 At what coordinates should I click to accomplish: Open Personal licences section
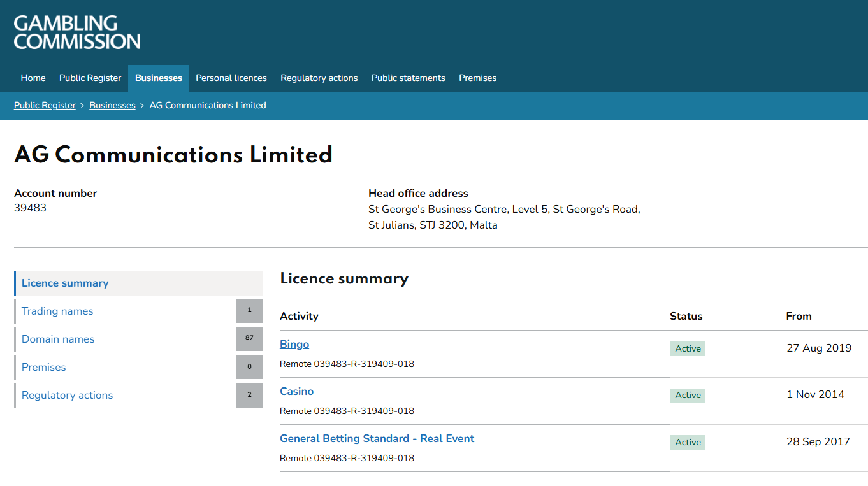tap(231, 78)
